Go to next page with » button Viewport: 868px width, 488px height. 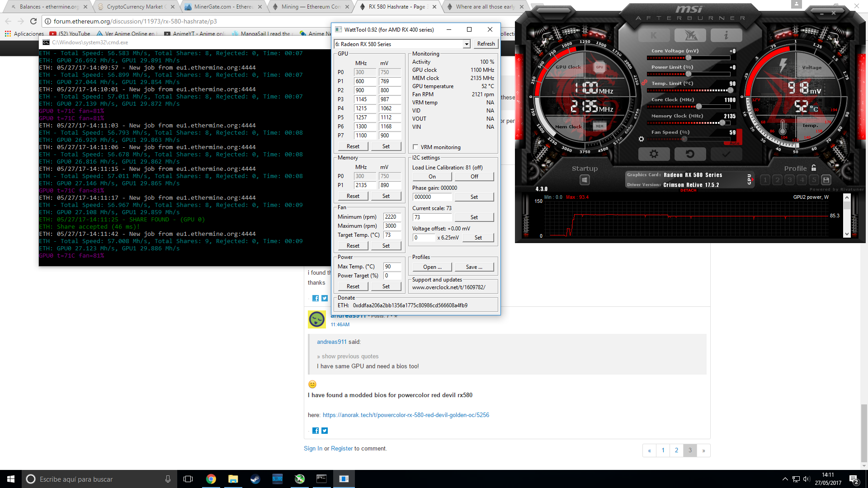point(703,450)
